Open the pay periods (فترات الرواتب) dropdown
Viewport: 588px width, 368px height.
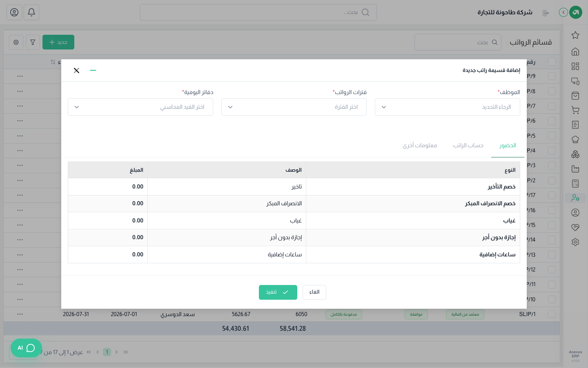294,107
